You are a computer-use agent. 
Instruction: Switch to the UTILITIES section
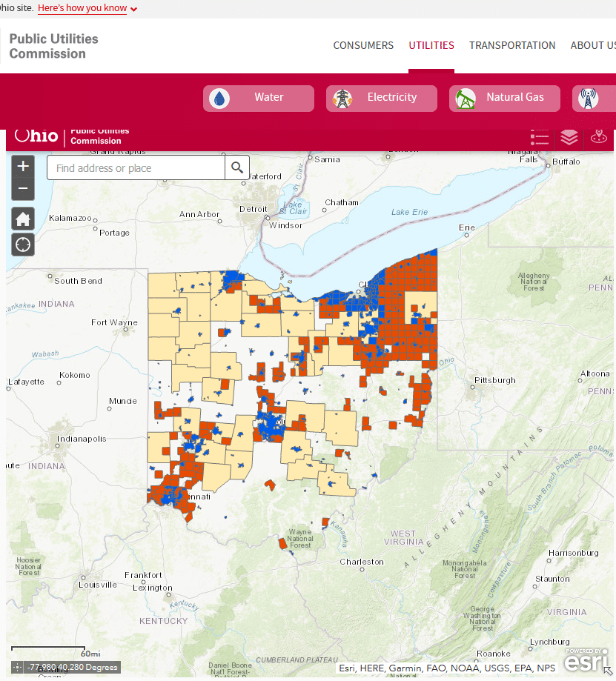click(x=431, y=45)
